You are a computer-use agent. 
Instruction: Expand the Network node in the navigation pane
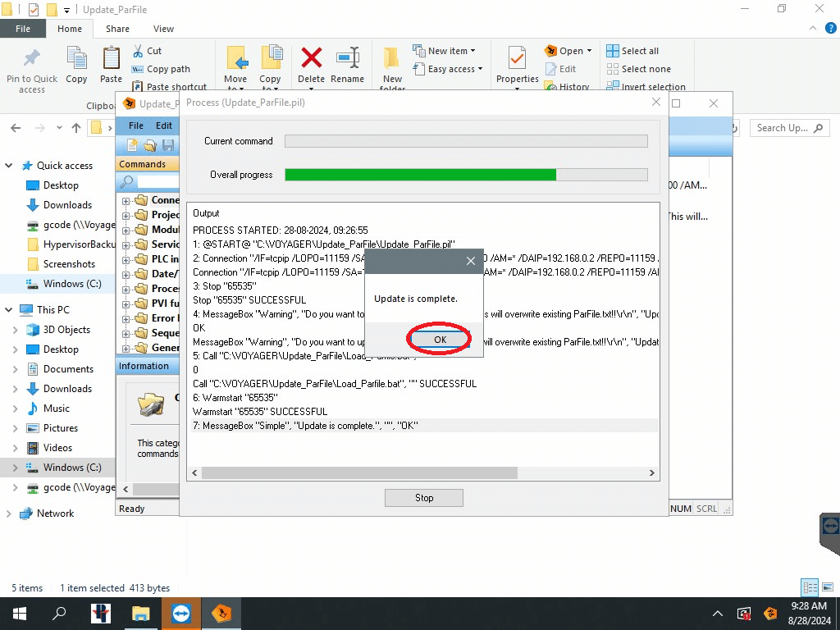pos(9,514)
